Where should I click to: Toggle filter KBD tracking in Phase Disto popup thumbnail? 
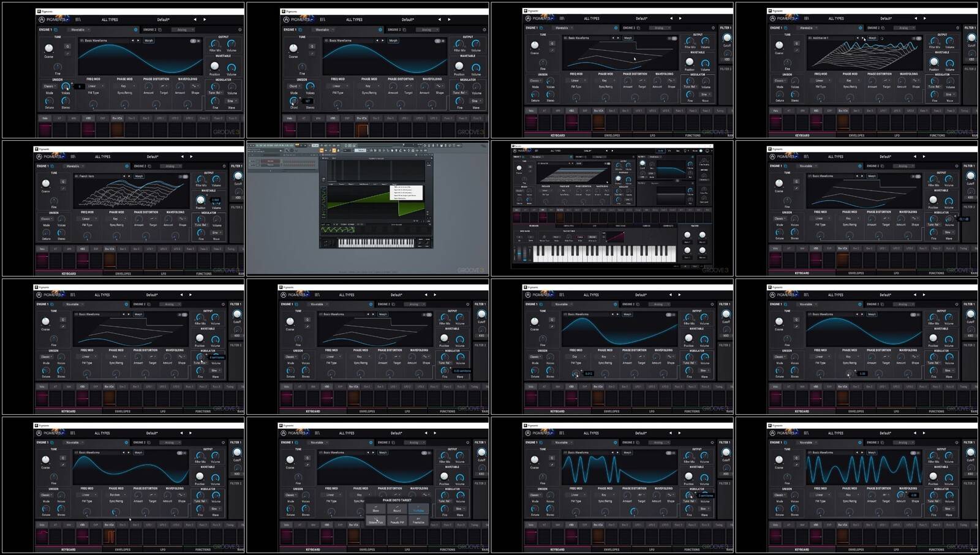pos(481,474)
